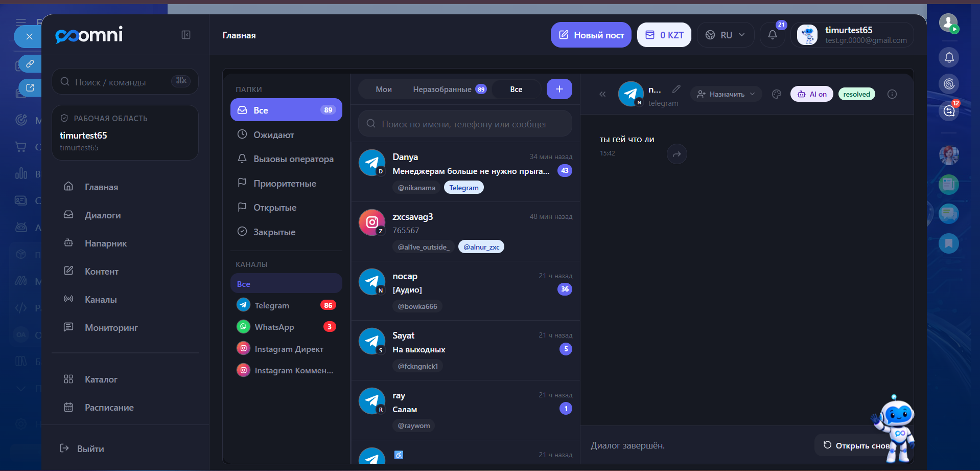Open the nocap conversation
The width and height of the screenshot is (980, 471).
click(x=465, y=290)
